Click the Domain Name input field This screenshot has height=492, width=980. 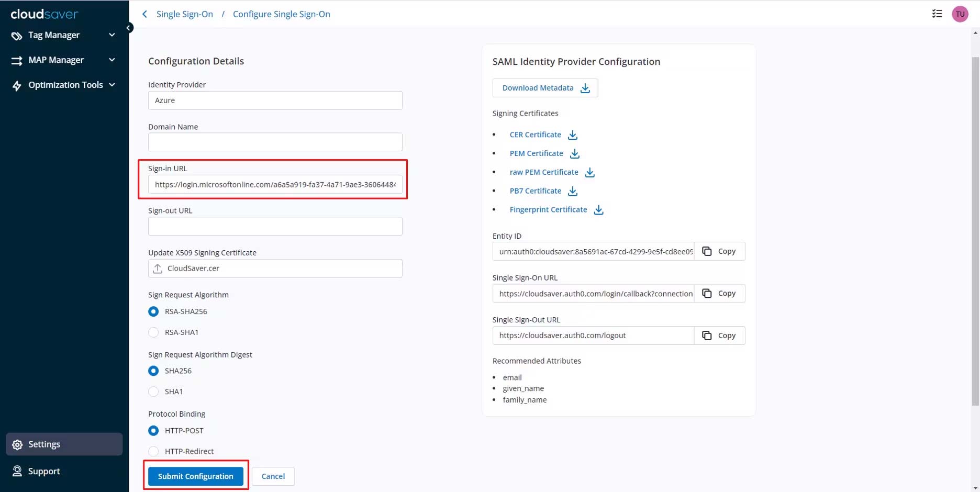click(x=275, y=142)
